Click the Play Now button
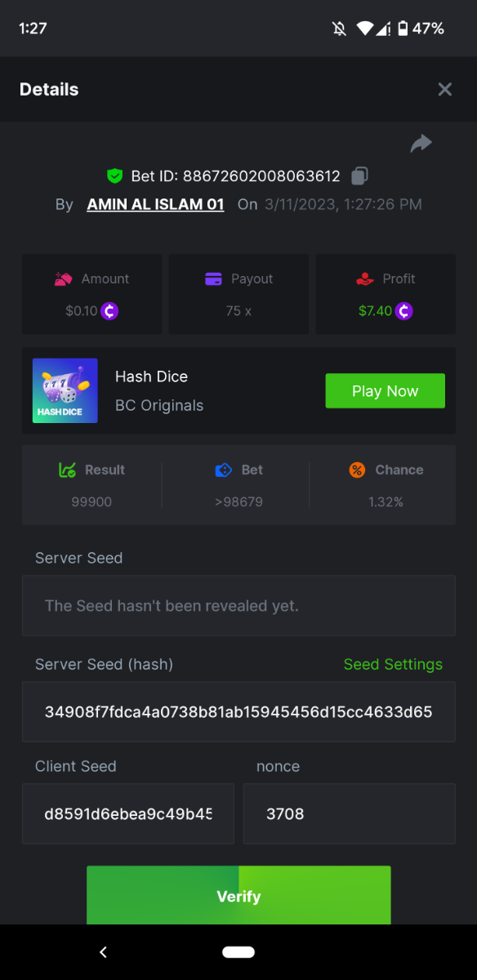Image resolution: width=477 pixels, height=980 pixels. point(386,391)
